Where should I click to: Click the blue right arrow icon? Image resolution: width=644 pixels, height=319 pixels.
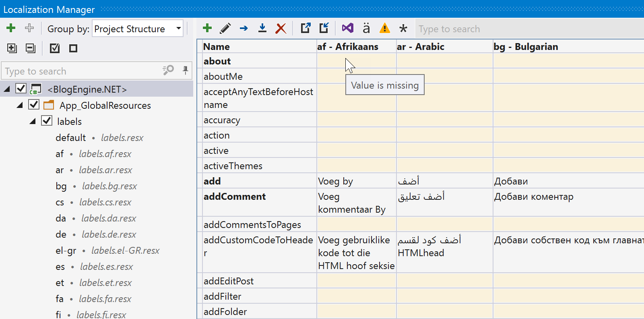click(x=244, y=28)
